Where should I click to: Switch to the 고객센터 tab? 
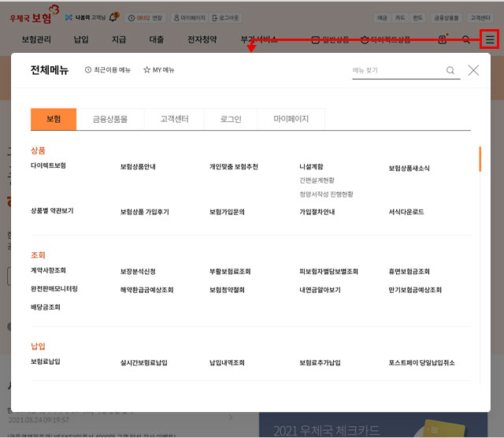click(174, 119)
